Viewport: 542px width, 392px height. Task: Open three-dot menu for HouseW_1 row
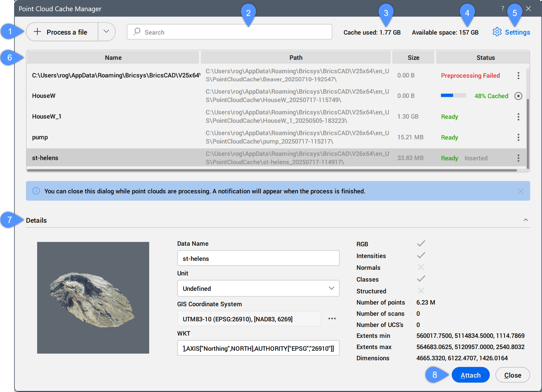(518, 117)
